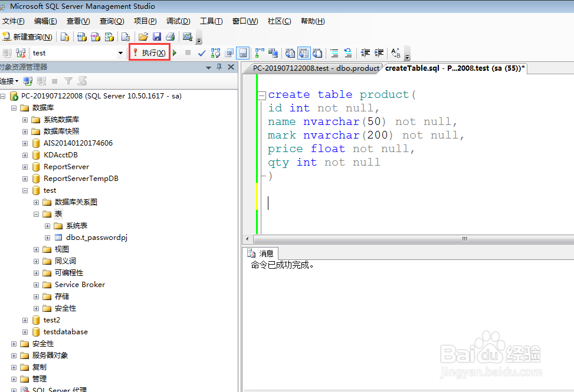The width and height of the screenshot is (574, 392).
Task: Click the New Query (新建查询) button
Action: (x=28, y=37)
